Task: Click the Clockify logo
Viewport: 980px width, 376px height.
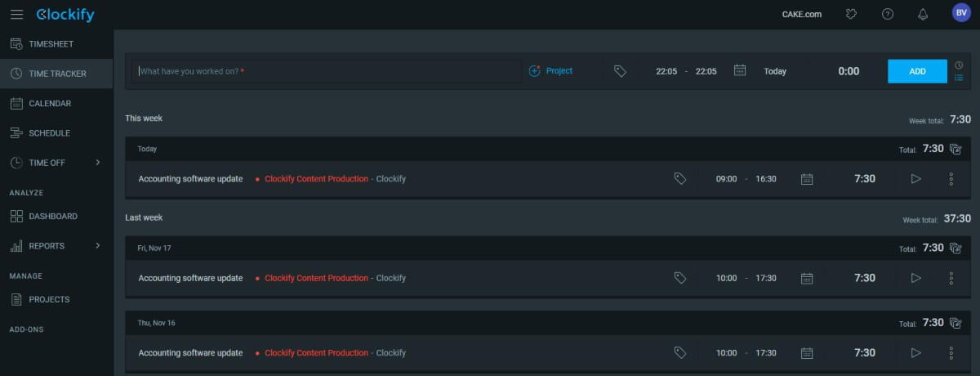Action: (x=65, y=15)
